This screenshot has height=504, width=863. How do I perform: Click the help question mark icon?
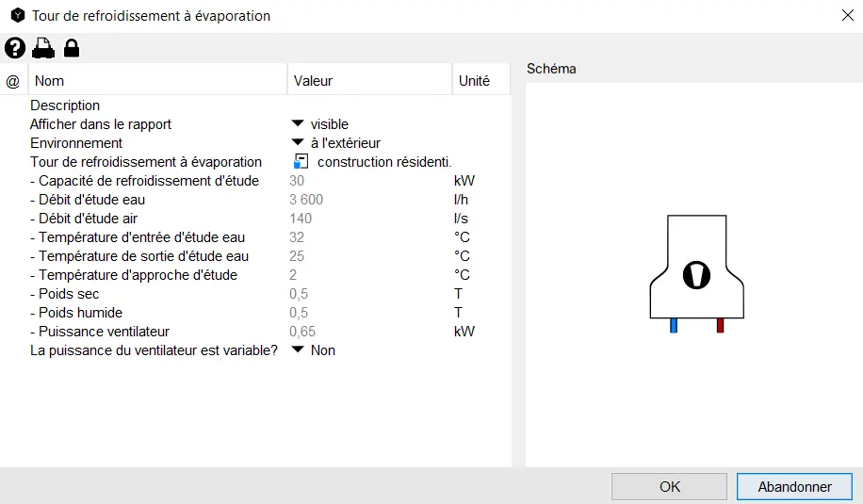click(x=15, y=48)
